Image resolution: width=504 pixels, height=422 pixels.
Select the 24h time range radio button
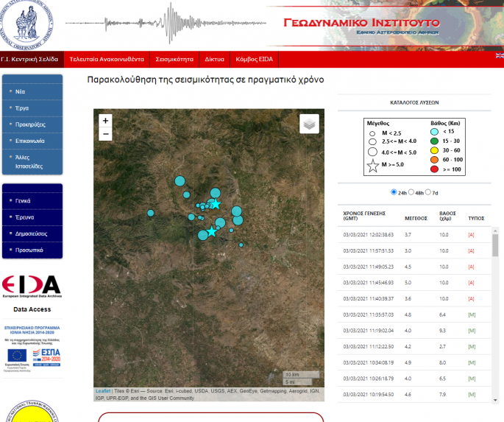pos(394,191)
